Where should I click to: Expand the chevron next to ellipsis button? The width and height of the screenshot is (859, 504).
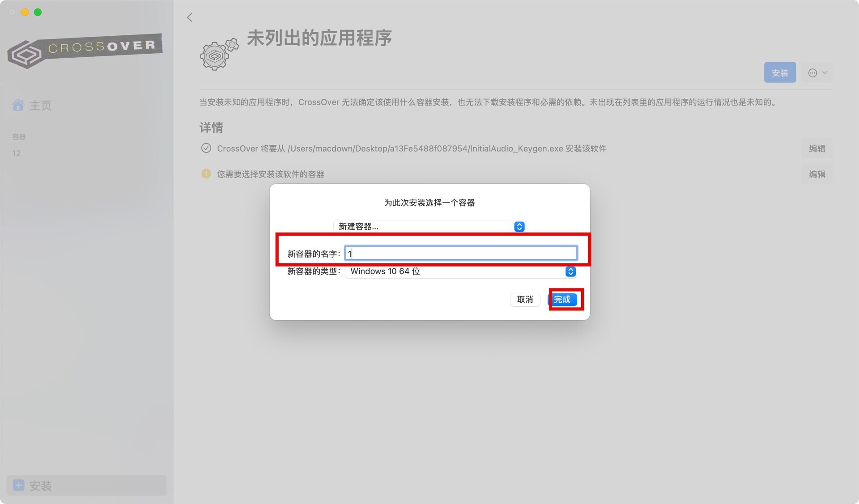[825, 72]
